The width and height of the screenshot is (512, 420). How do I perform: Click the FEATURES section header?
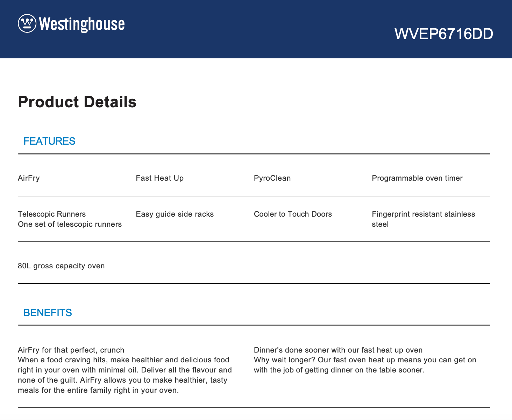[x=49, y=141]
